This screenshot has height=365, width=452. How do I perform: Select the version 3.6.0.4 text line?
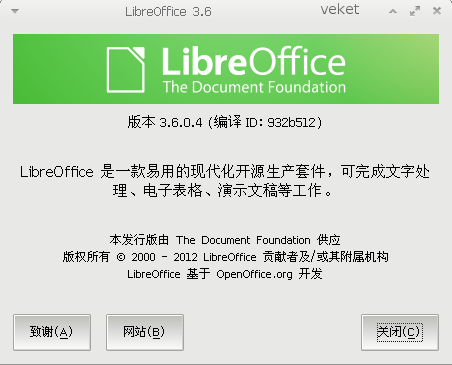pyautogui.click(x=225, y=122)
